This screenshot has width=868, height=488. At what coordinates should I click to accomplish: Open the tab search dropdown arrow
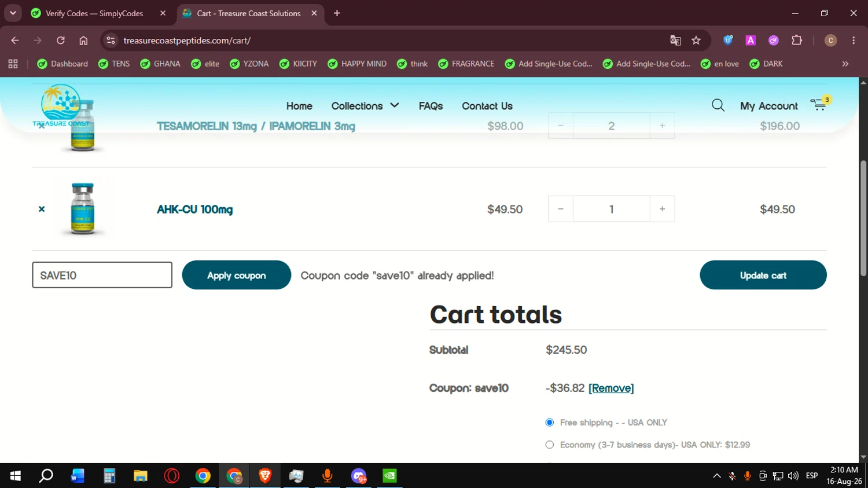pos(13,13)
